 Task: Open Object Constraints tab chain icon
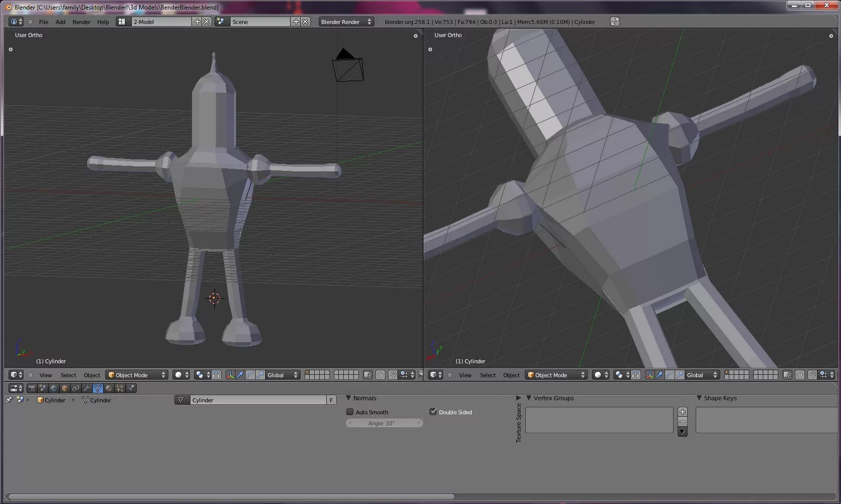(76, 388)
